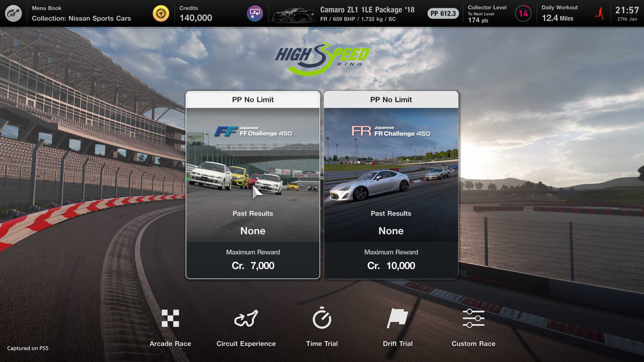This screenshot has height=362, width=644.
Task: Select the Drift Trial mode
Action: (x=398, y=327)
